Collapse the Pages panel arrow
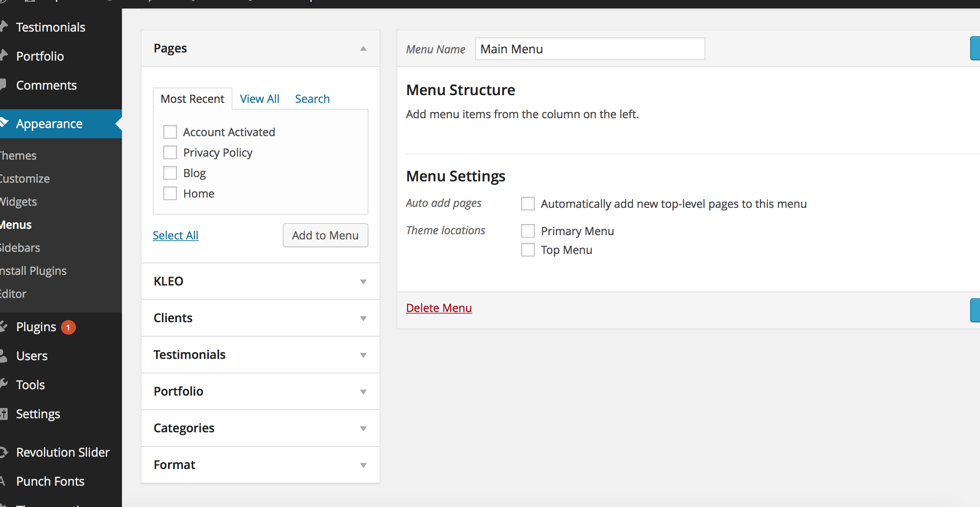 tap(363, 49)
